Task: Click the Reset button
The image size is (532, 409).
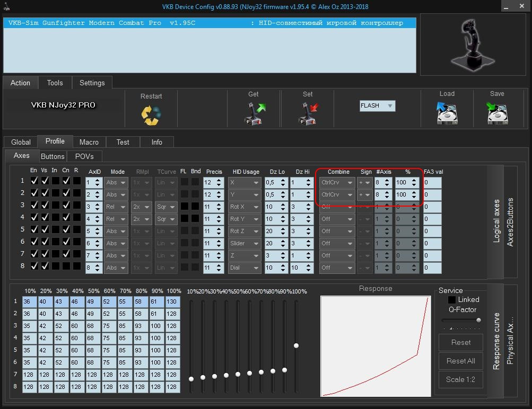Action: [x=461, y=343]
